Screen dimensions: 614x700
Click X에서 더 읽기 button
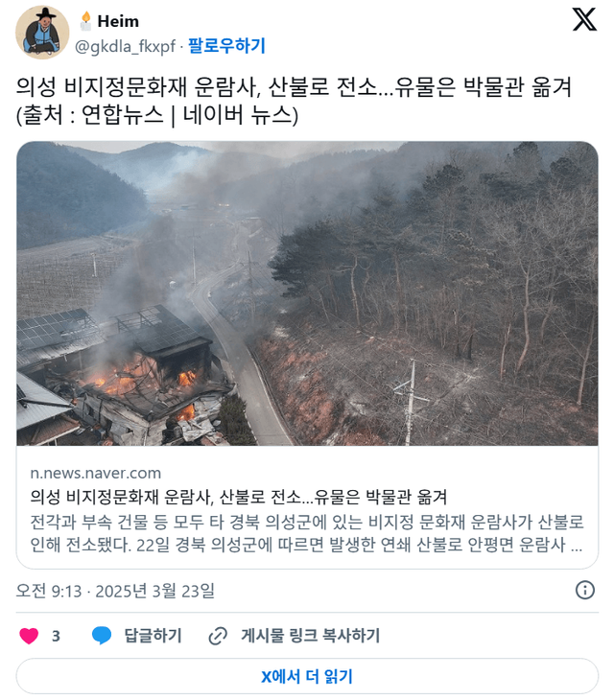[x=307, y=676]
